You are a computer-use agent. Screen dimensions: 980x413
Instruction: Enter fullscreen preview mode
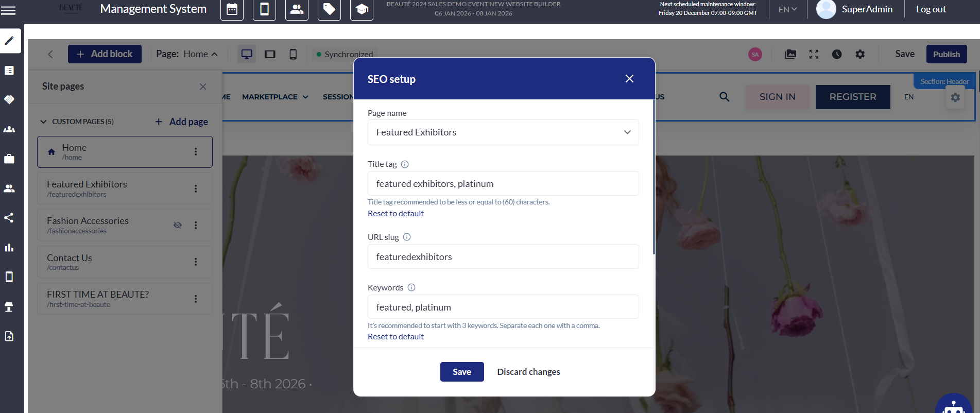coord(814,54)
